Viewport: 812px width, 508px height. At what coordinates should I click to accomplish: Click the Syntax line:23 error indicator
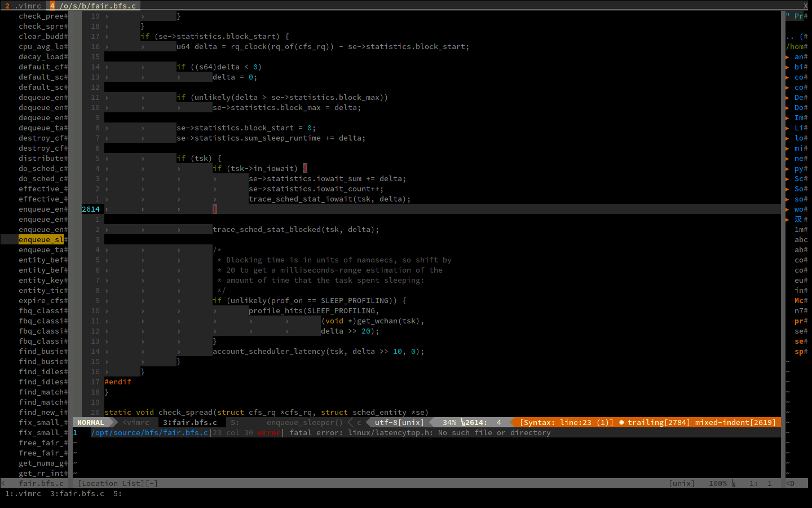(566, 423)
